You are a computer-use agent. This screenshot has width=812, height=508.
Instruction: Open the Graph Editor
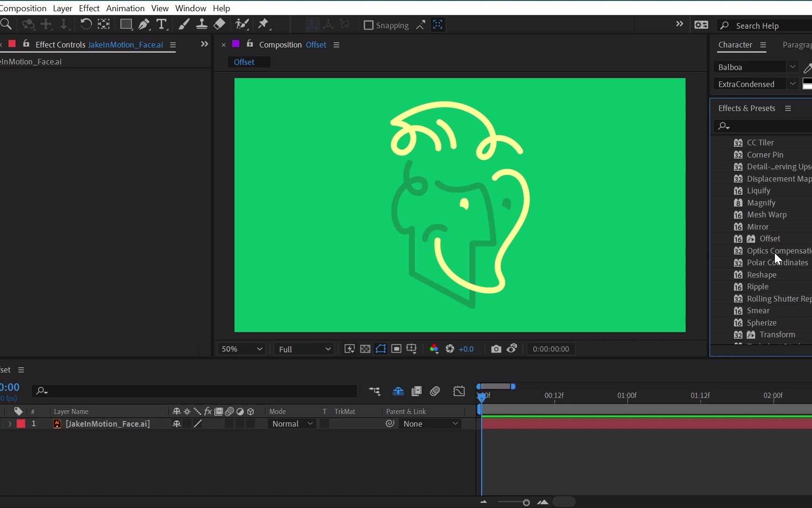459,391
